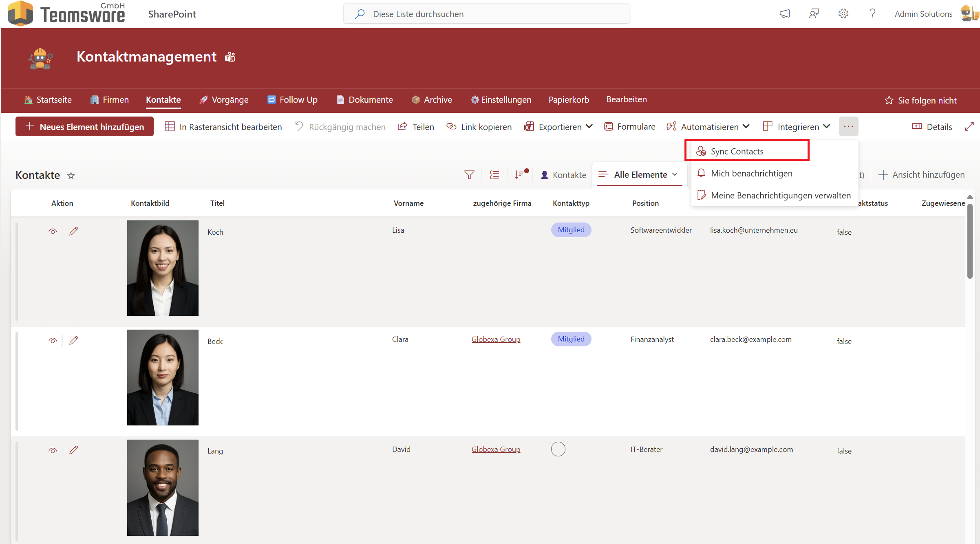The height and width of the screenshot is (544, 980).
Task: Expand list to full screen icon
Action: pos(969,127)
